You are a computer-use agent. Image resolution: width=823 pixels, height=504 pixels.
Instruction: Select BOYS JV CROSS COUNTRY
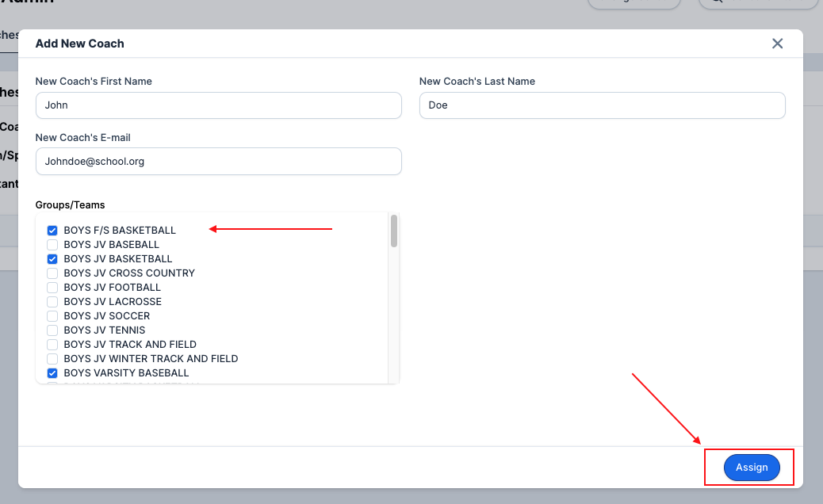[x=52, y=273]
